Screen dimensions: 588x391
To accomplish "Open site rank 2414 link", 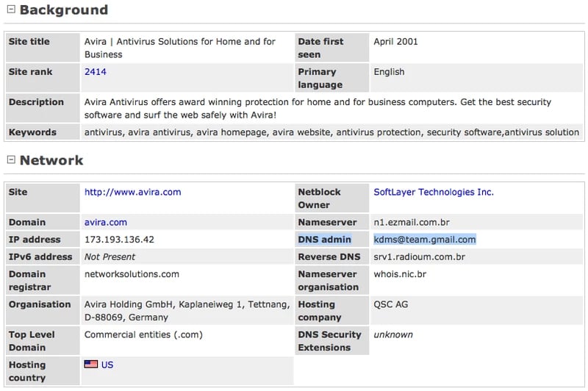I will [x=96, y=72].
